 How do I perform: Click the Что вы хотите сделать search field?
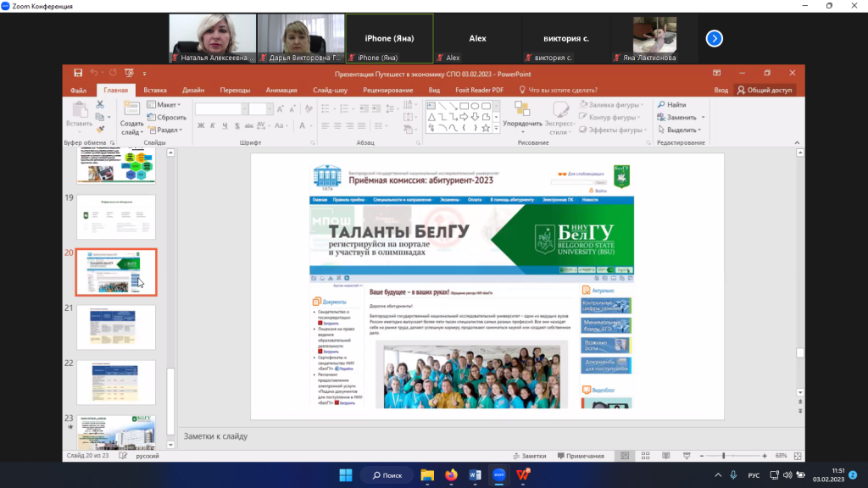(558, 90)
